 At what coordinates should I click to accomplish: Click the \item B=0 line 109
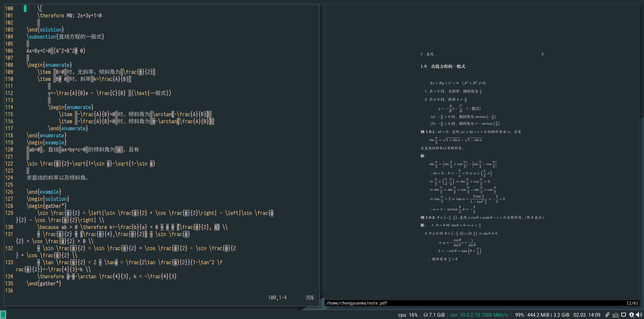click(x=96, y=72)
